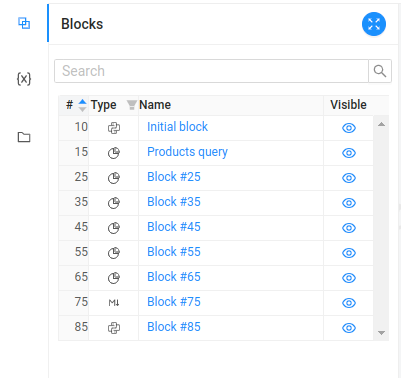Click the search magnifier button
This screenshot has width=401, height=378.
(x=380, y=71)
